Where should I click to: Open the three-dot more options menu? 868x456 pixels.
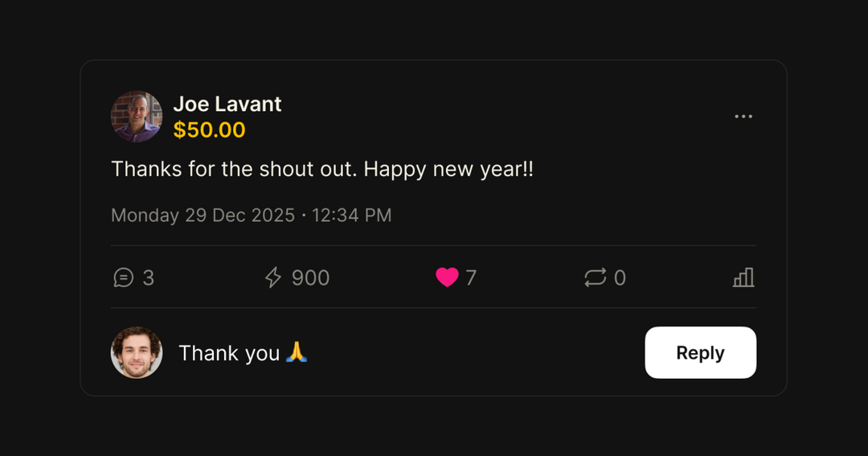tap(743, 117)
